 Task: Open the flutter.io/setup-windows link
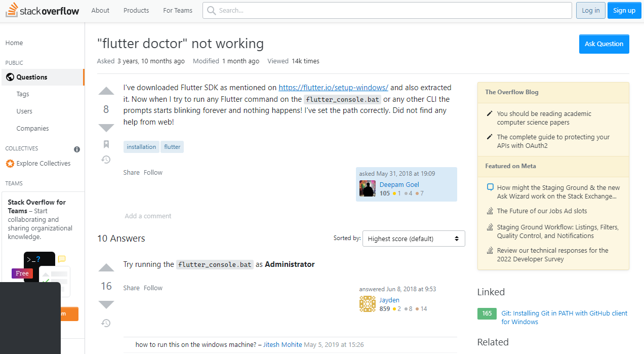334,88
